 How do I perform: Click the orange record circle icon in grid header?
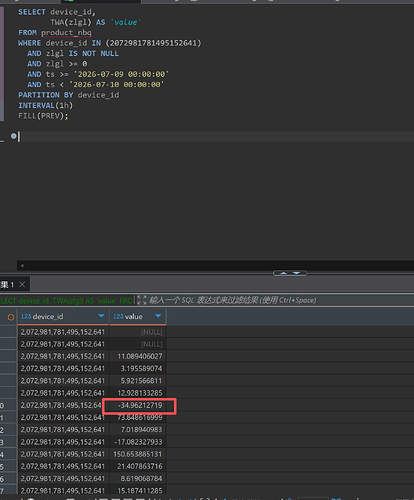(x=11, y=317)
